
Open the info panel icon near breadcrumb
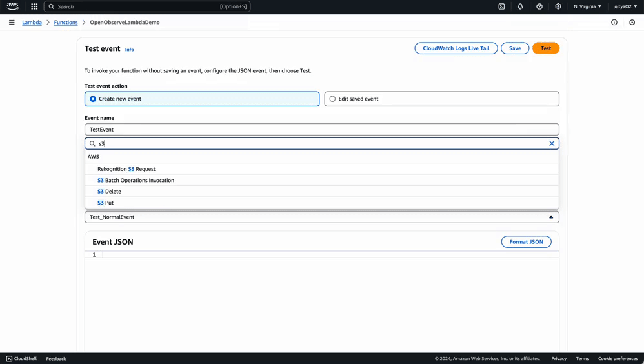[614, 22]
